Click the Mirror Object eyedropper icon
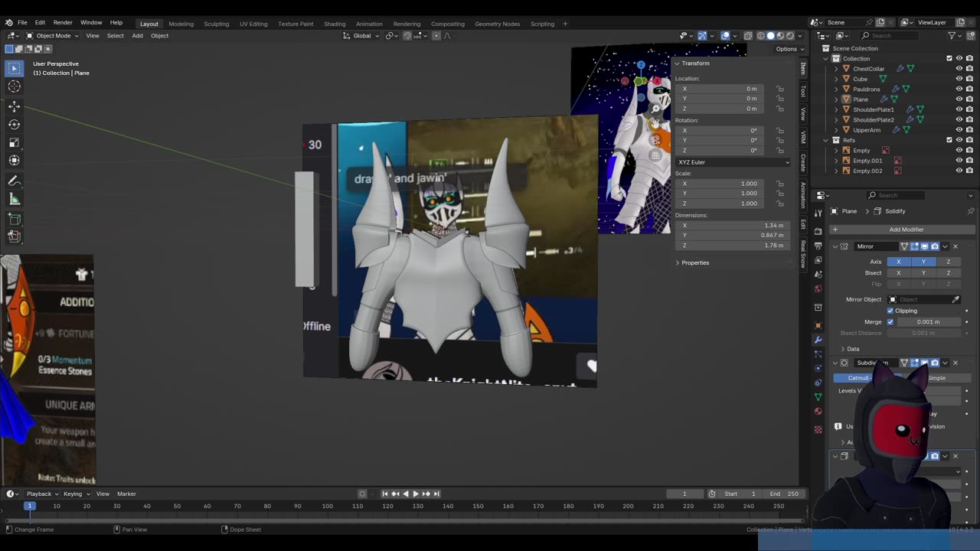The height and width of the screenshot is (551, 980). click(955, 299)
